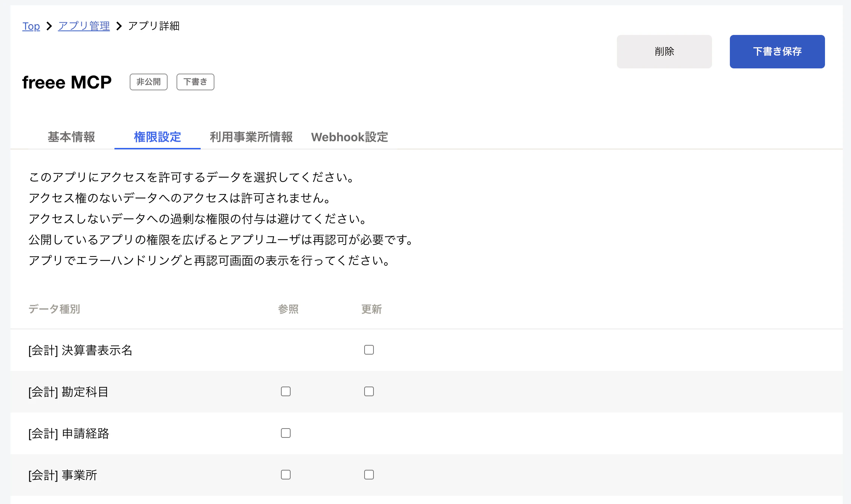Open the アプリ管理 breadcrumb link

tap(84, 26)
